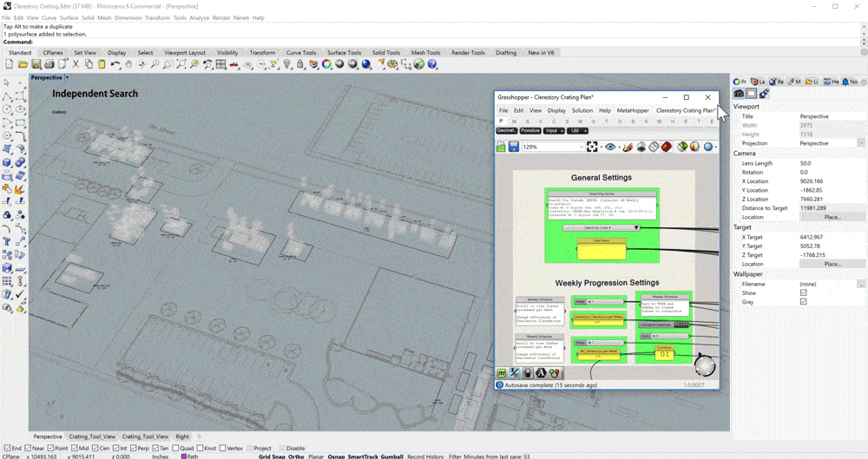Click the Lens Length value field
This screenshot has height=459, width=868.
click(832, 163)
